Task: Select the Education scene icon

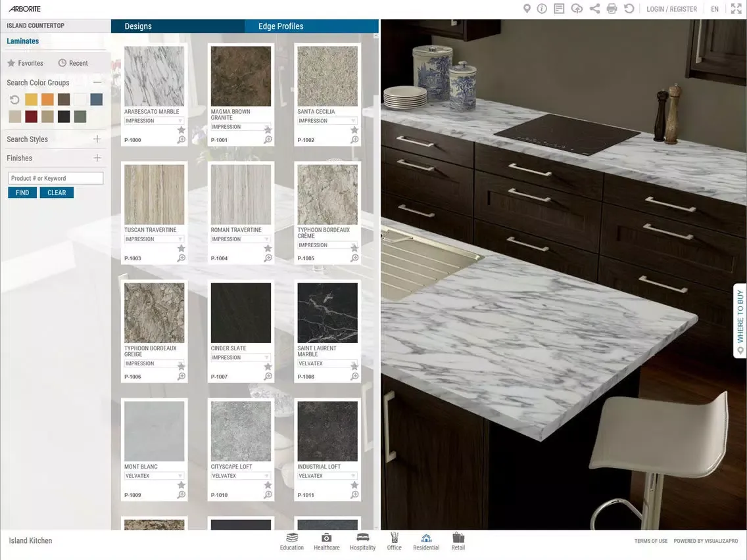Action: [x=291, y=542]
